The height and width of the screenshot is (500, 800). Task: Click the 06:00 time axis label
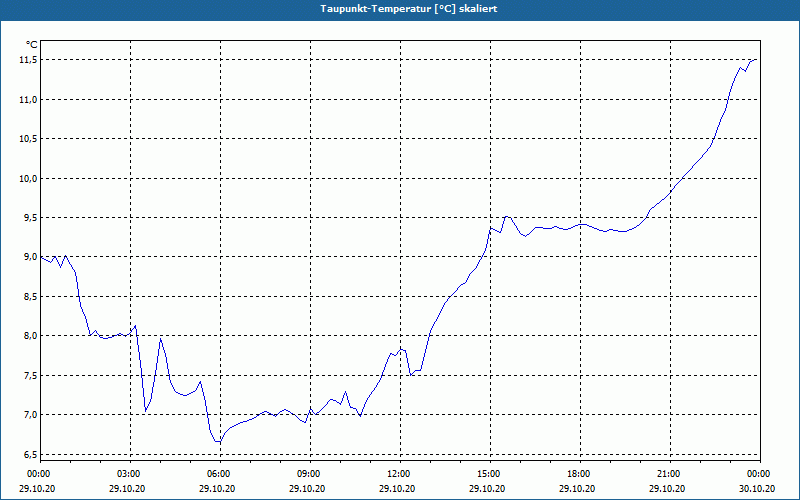click(x=220, y=474)
